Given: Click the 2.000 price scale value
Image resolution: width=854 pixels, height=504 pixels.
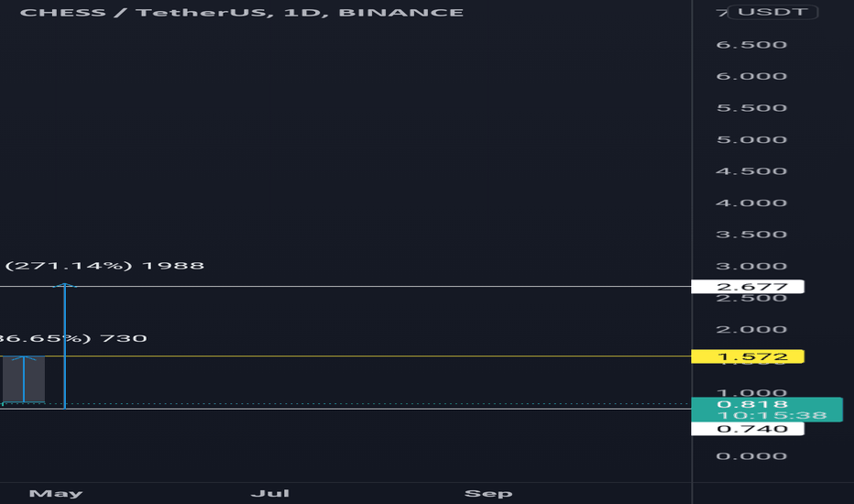Looking at the screenshot, I should click(x=751, y=329).
